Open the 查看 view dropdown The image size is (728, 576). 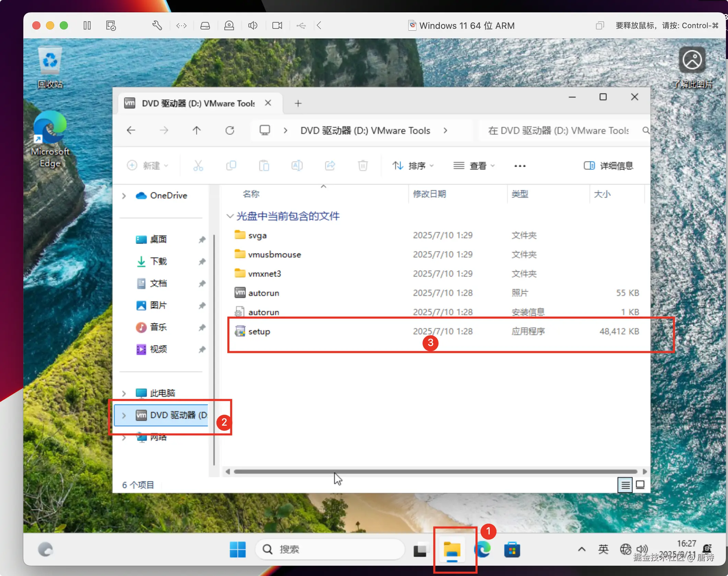(x=474, y=166)
